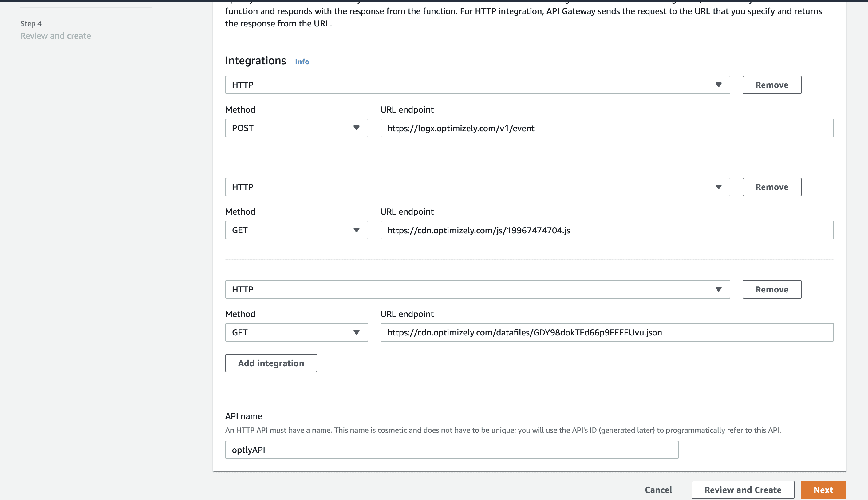Open the third integration type dropdown

477,289
